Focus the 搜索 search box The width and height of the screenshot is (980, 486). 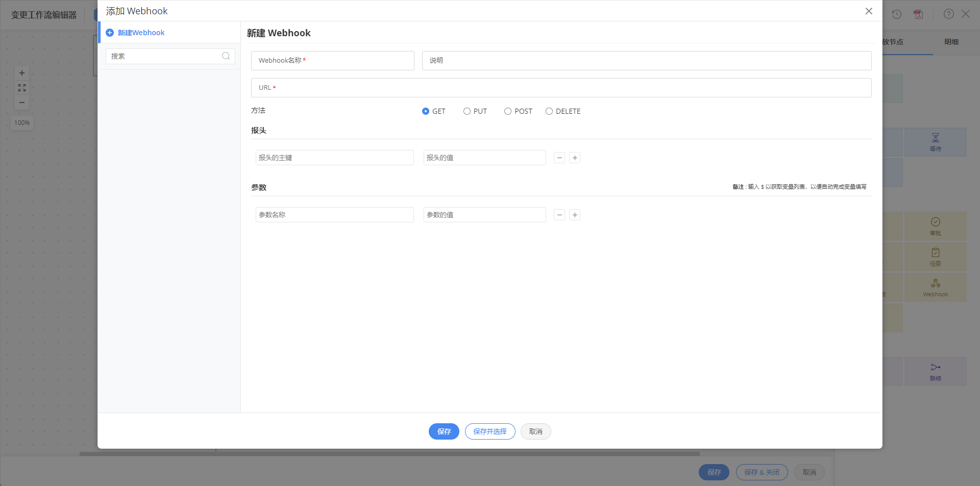pos(170,56)
